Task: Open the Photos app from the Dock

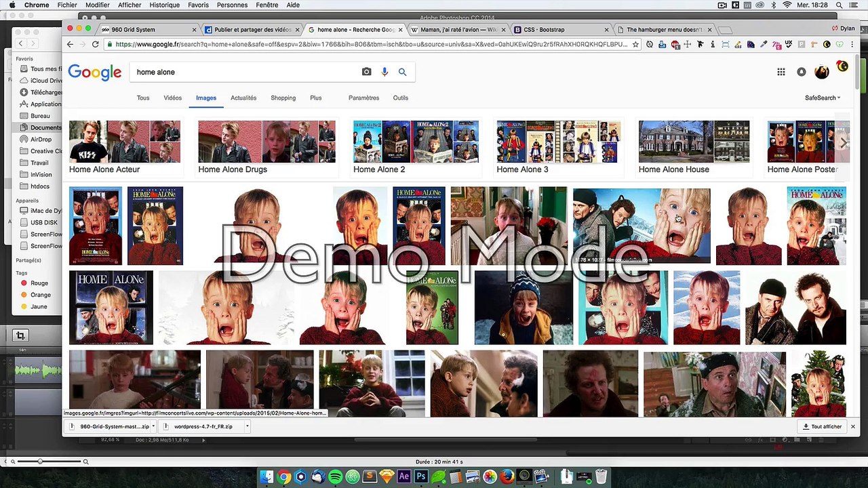Action: click(x=490, y=476)
